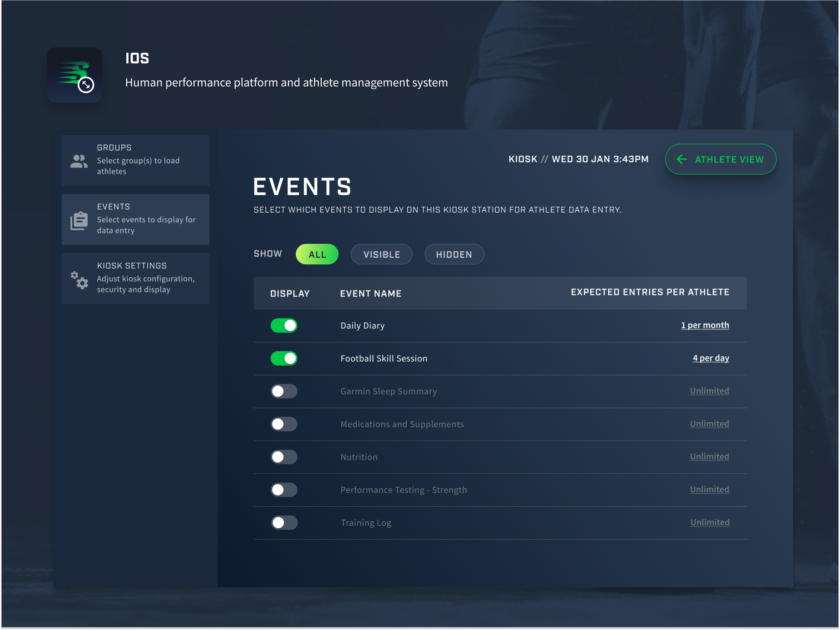
Task: Click Unlimited for Medications and Supplements
Action: 709,424
